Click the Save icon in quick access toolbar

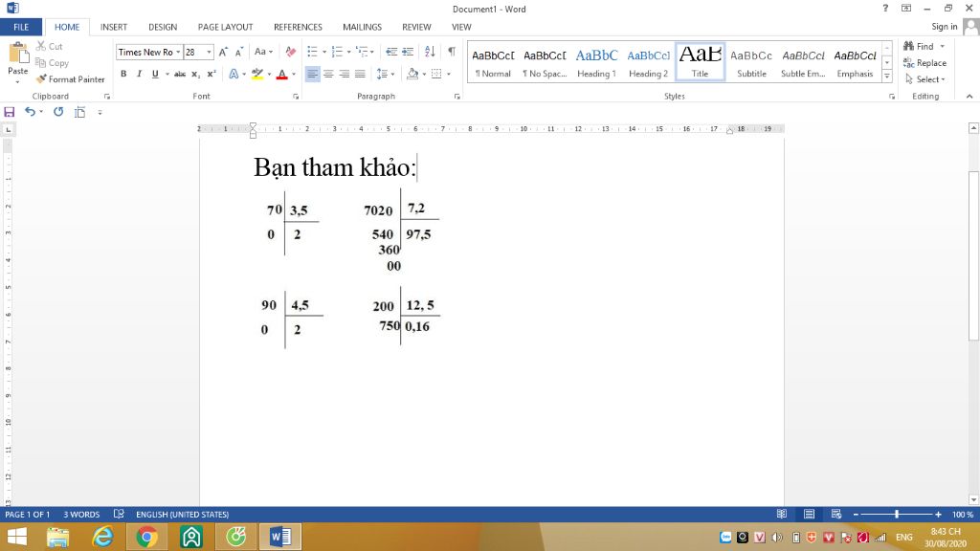[x=9, y=112]
